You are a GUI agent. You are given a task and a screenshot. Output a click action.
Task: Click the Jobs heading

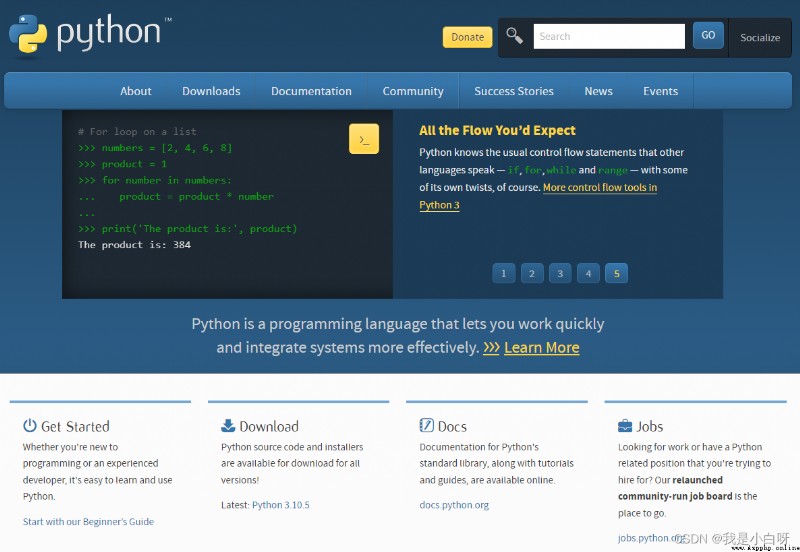click(x=649, y=426)
